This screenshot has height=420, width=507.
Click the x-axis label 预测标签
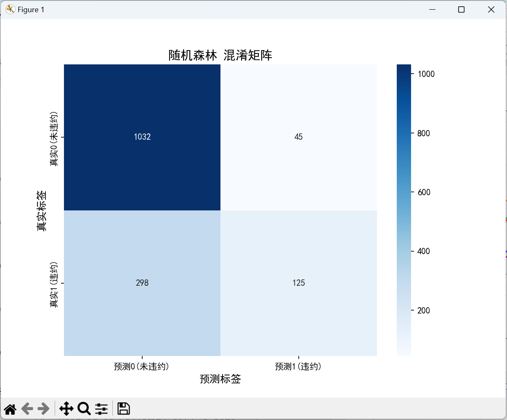click(220, 379)
